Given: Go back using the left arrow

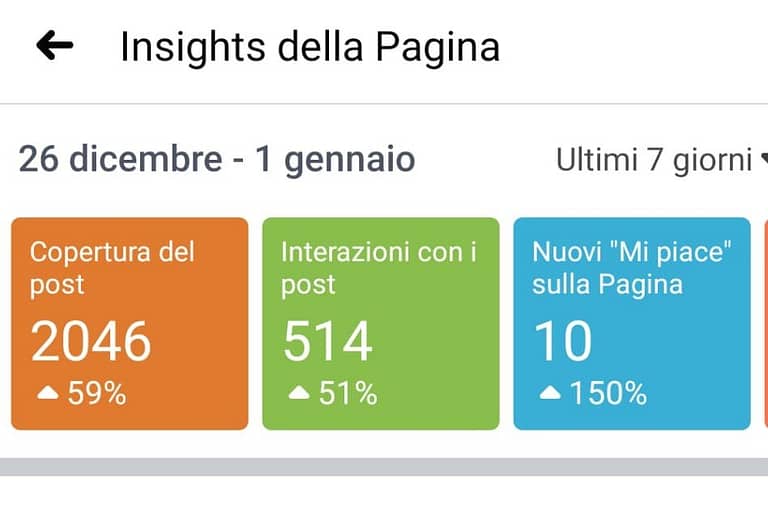Looking at the screenshot, I should coord(54,46).
